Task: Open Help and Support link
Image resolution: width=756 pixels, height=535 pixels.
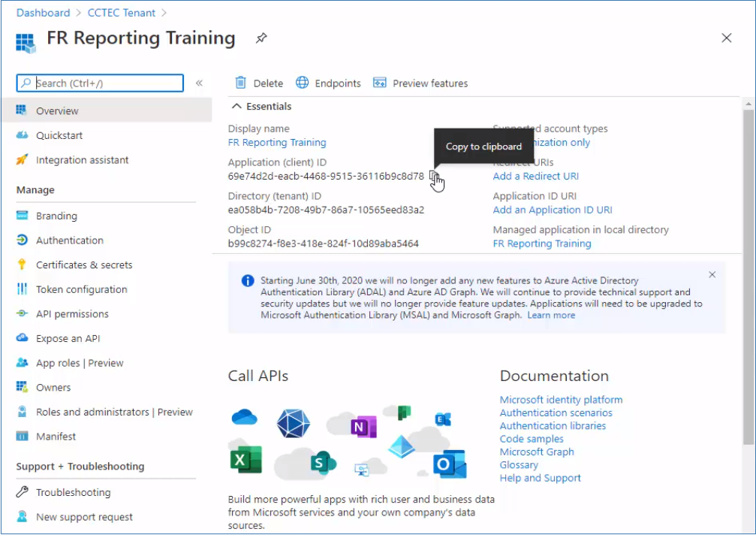Action: [540, 478]
